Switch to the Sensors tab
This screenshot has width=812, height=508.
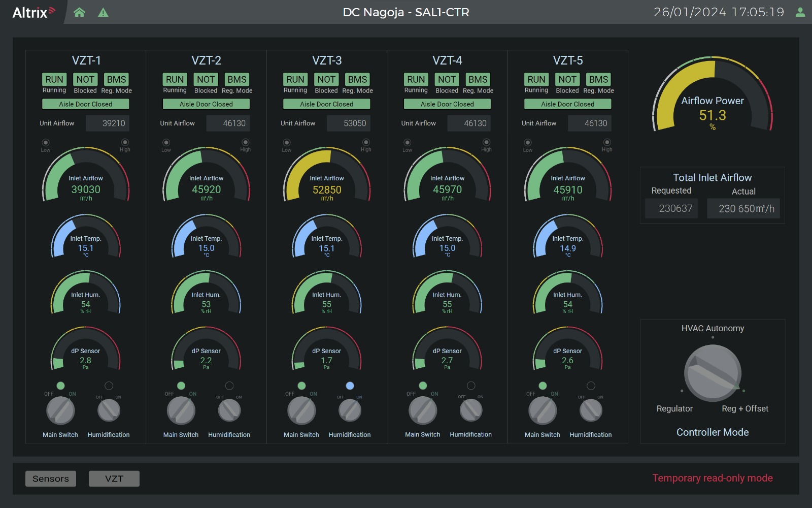pyautogui.click(x=51, y=479)
